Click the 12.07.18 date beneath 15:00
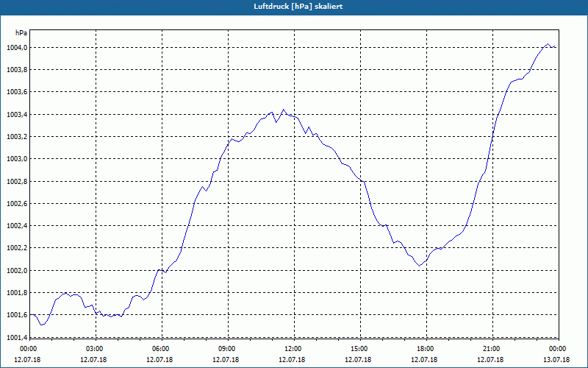Image resolution: width=588 pixels, height=368 pixels. click(358, 360)
